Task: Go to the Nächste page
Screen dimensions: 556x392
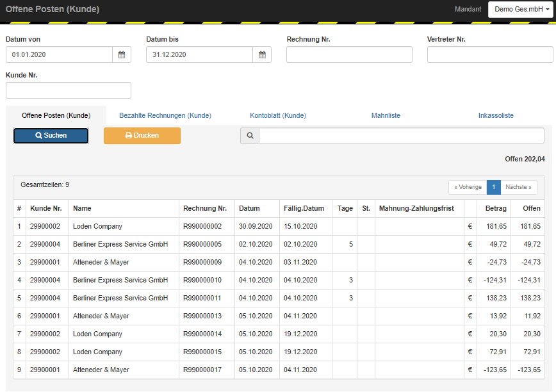Action: point(519,187)
